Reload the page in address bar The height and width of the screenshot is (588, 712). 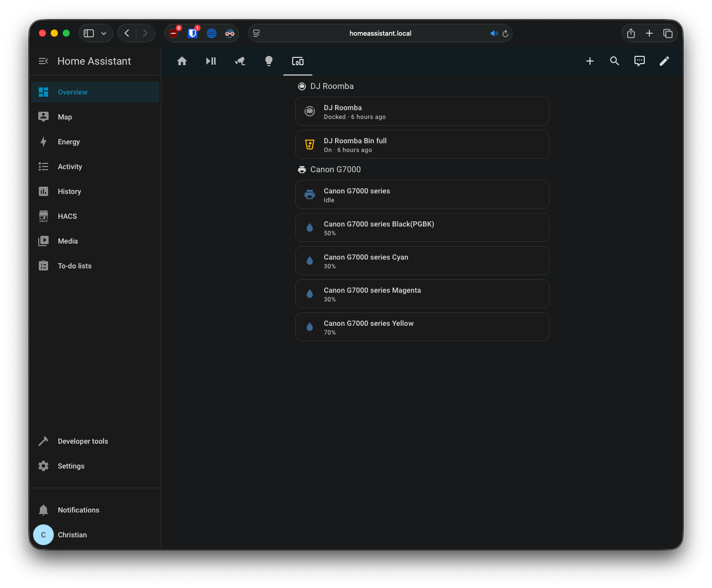(505, 34)
